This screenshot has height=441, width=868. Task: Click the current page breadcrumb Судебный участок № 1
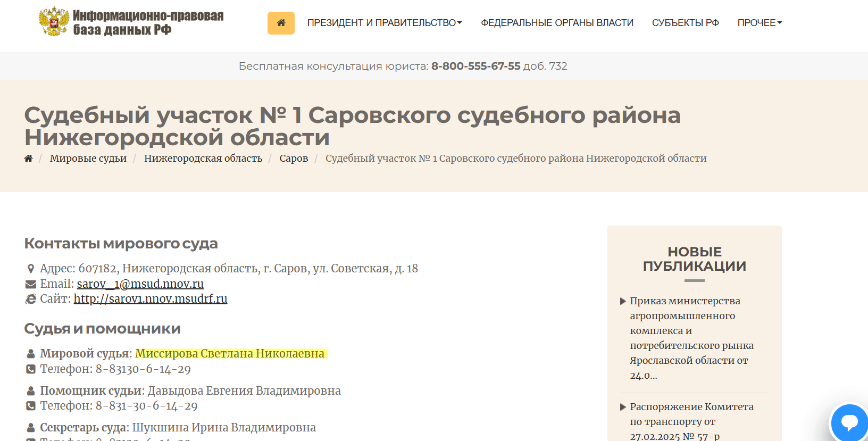point(516,159)
